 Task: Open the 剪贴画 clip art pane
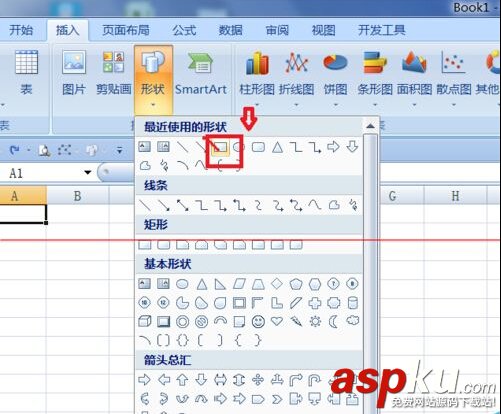(x=113, y=73)
